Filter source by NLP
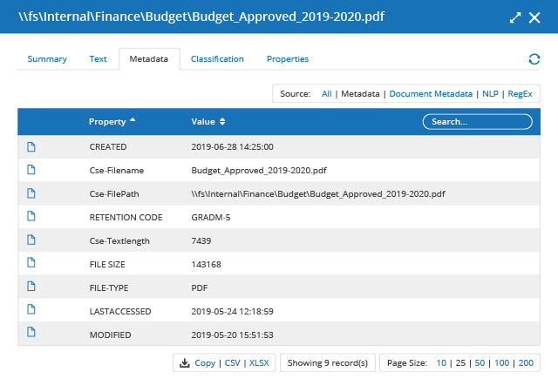This screenshot has width=558, height=392. pos(490,93)
